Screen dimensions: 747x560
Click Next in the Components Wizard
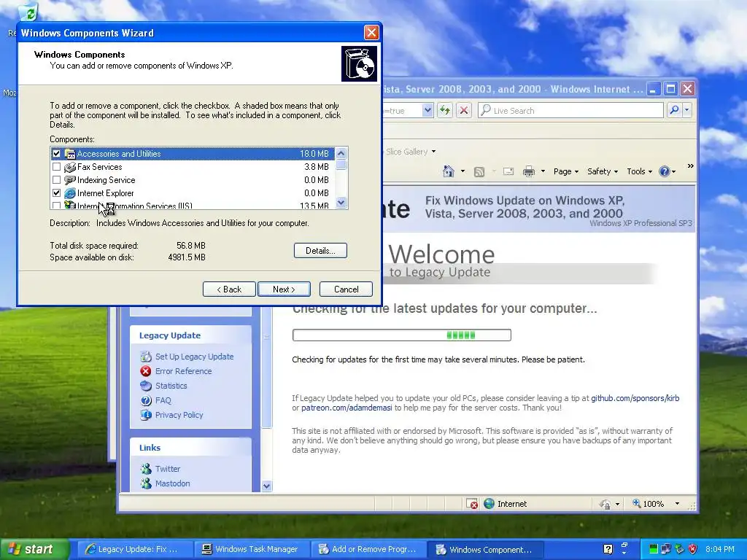click(284, 289)
